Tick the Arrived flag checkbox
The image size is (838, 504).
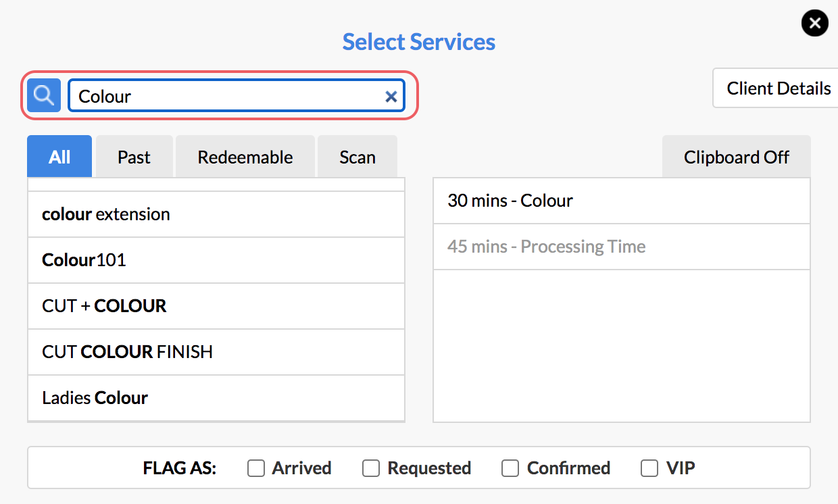click(x=256, y=468)
